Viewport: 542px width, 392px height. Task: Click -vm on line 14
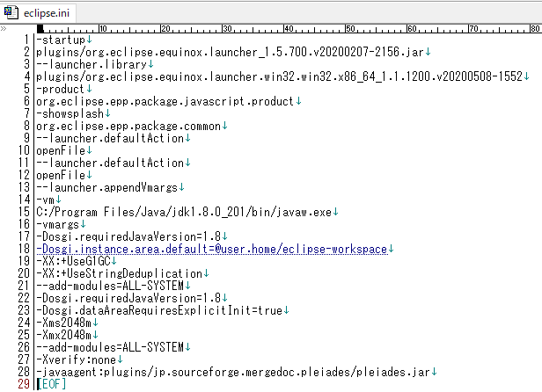pos(46,200)
